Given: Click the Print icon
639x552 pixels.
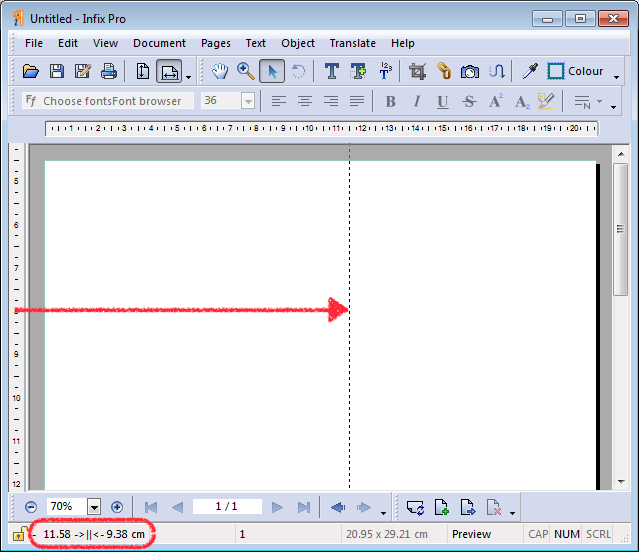Looking at the screenshot, I should (108, 71).
